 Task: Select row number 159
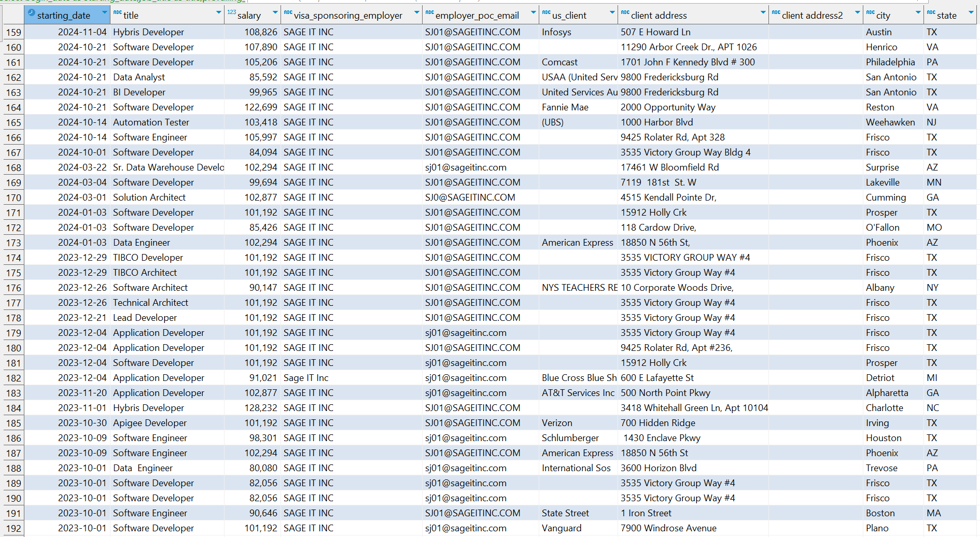(13, 32)
